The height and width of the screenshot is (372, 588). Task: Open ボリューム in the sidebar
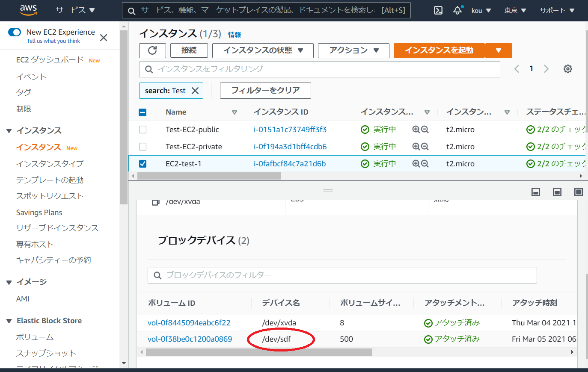pos(35,337)
